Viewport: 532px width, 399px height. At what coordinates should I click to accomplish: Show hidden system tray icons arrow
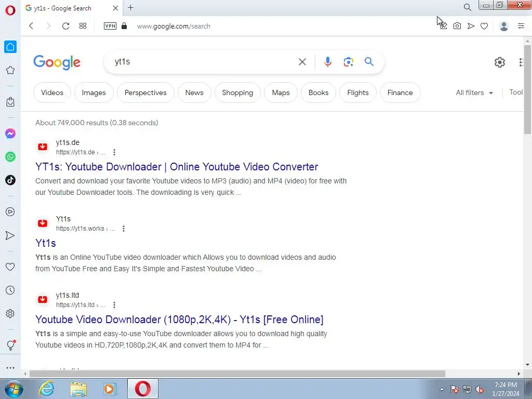(442, 389)
